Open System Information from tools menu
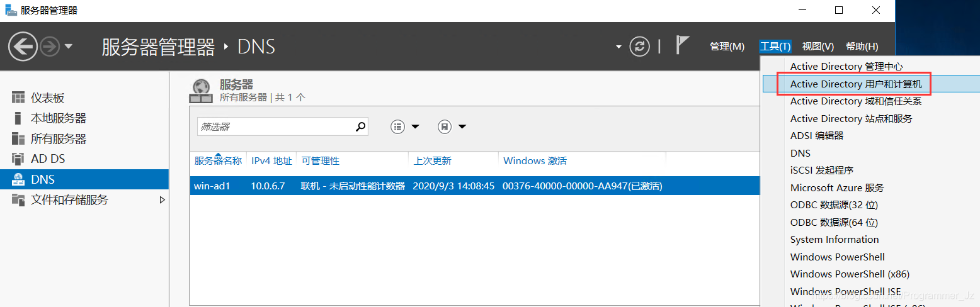Viewport: 980px width, 307px height. point(835,239)
